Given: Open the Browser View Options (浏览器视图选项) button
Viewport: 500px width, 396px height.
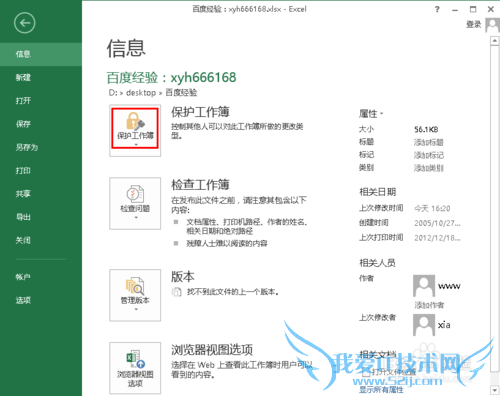Looking at the screenshot, I should (135, 368).
